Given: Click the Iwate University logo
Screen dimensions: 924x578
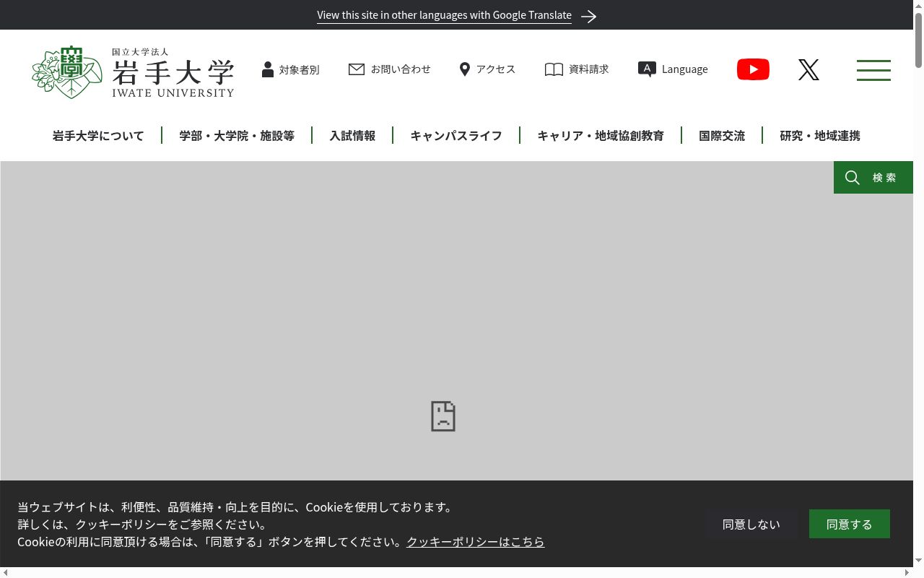Looking at the screenshot, I should 133,72.
